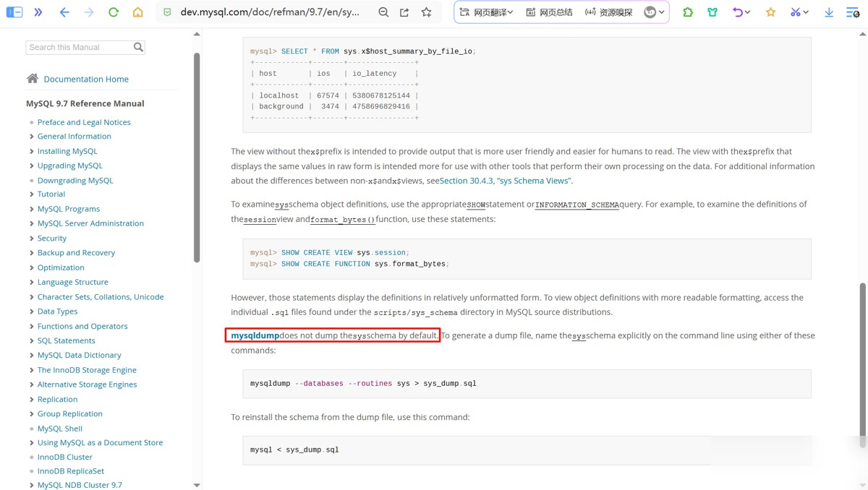Click the double-chevron expand icon in toolbar
Screen dimensions: 868x490
point(38,12)
